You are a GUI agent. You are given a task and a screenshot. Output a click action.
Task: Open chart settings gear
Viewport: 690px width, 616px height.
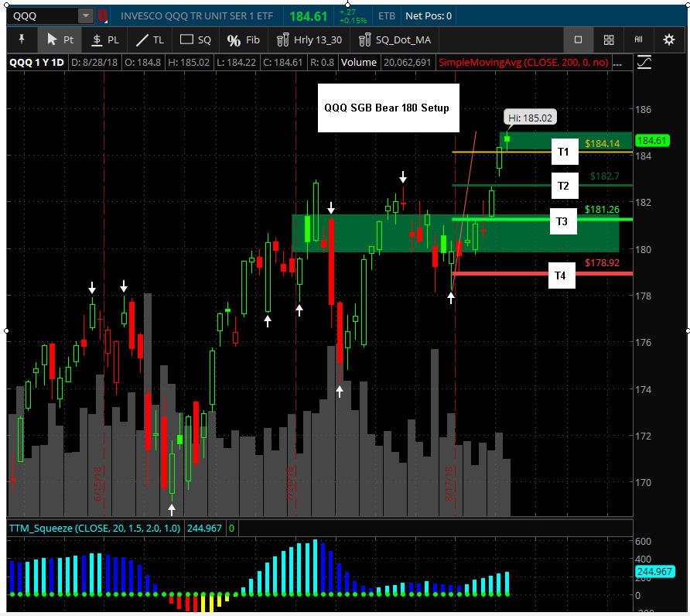click(x=669, y=39)
